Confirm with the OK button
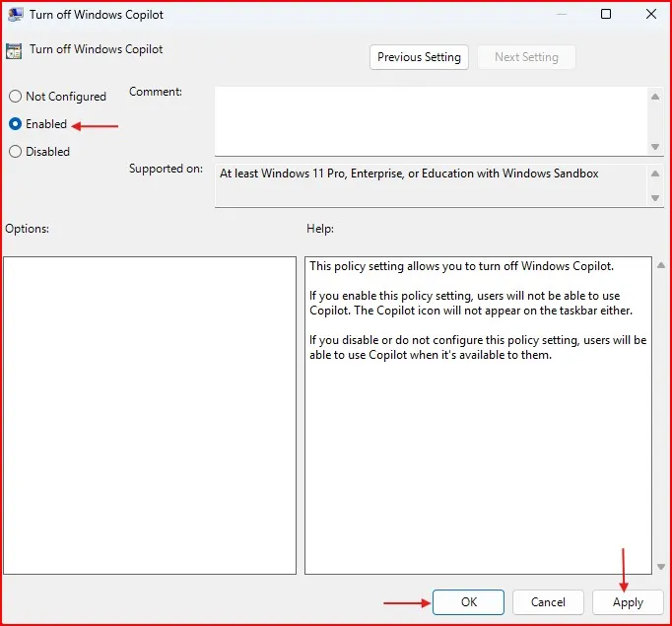The image size is (672, 626). tap(468, 602)
